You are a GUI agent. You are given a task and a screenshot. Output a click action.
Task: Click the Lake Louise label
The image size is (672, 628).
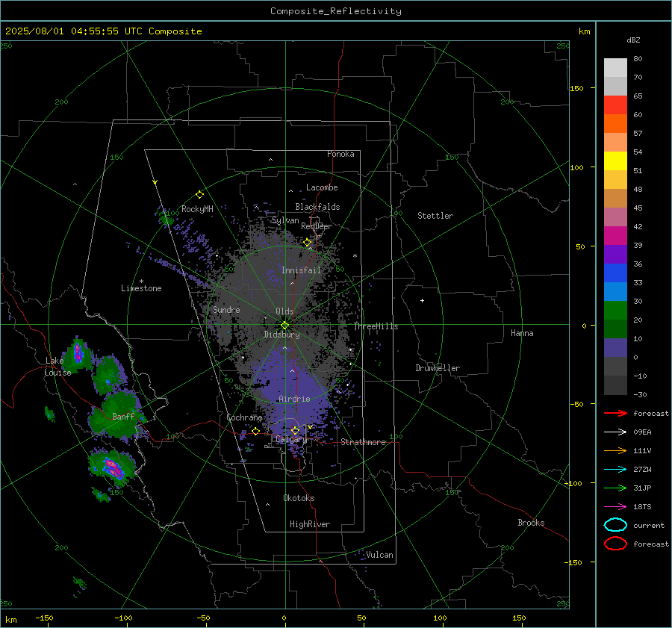click(57, 367)
